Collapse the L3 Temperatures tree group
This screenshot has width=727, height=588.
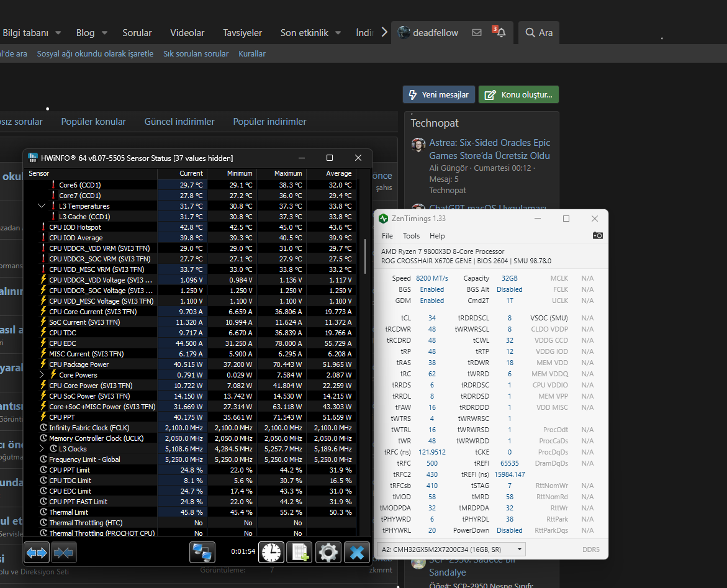pyautogui.click(x=41, y=206)
